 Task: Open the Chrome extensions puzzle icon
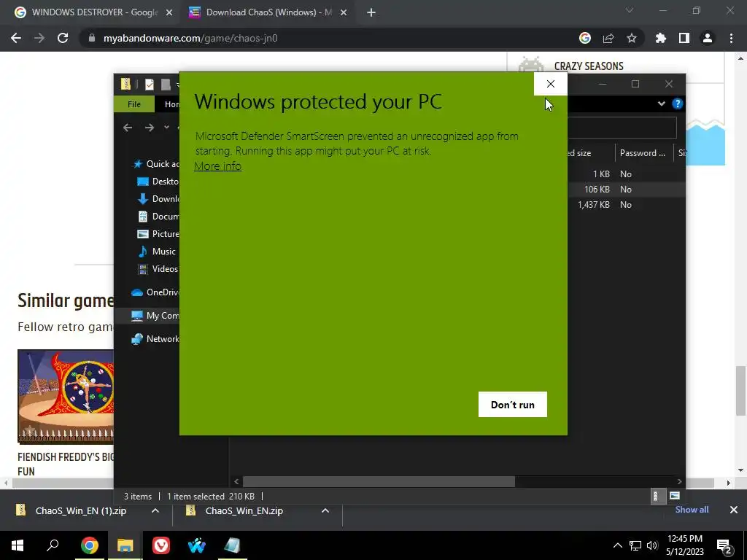tap(661, 38)
